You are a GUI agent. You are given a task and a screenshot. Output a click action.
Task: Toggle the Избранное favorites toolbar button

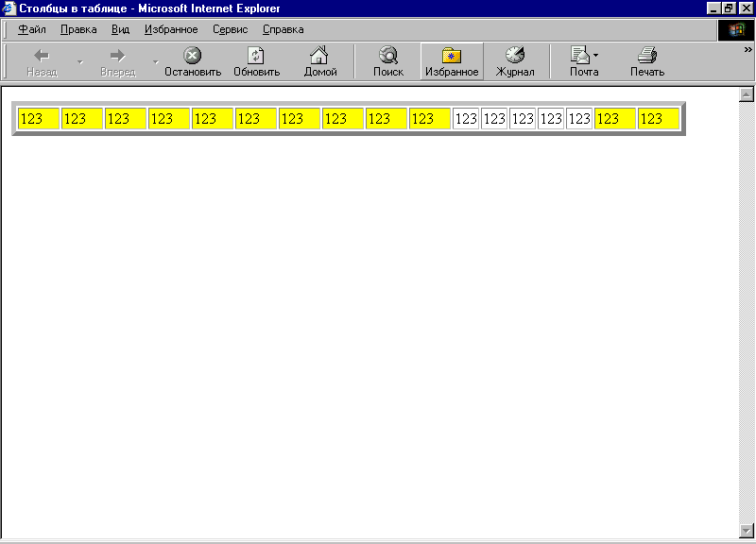(452, 61)
